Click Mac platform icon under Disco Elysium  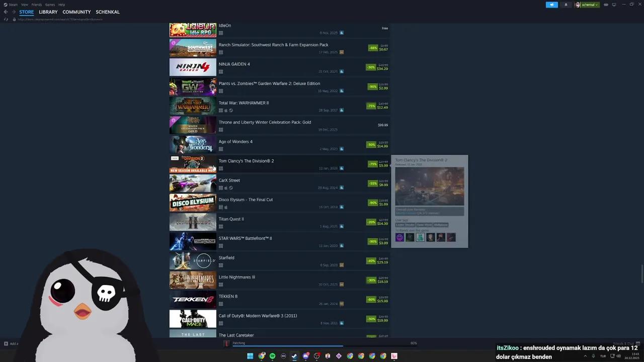pos(226,207)
